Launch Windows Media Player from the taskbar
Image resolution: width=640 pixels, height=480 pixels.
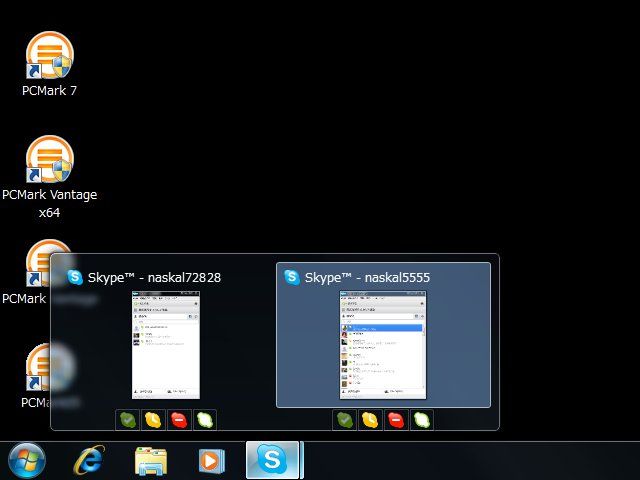pyautogui.click(x=211, y=461)
